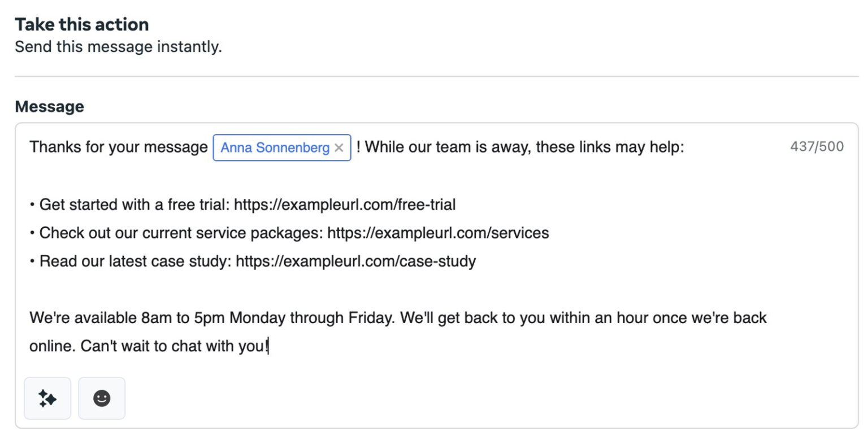The image size is (868, 443).
Task: Click the exampleurl.com/services link text
Action: [x=438, y=233]
